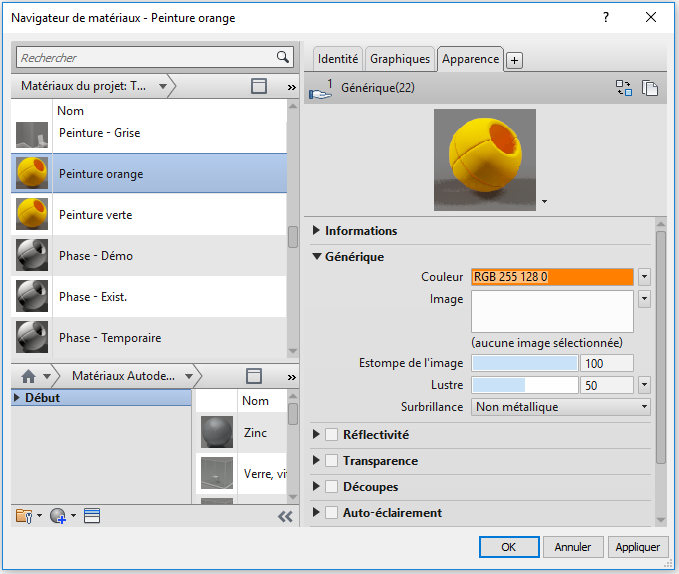Switch to the Identité tab
Screen dimensions: 679x574
(337, 59)
